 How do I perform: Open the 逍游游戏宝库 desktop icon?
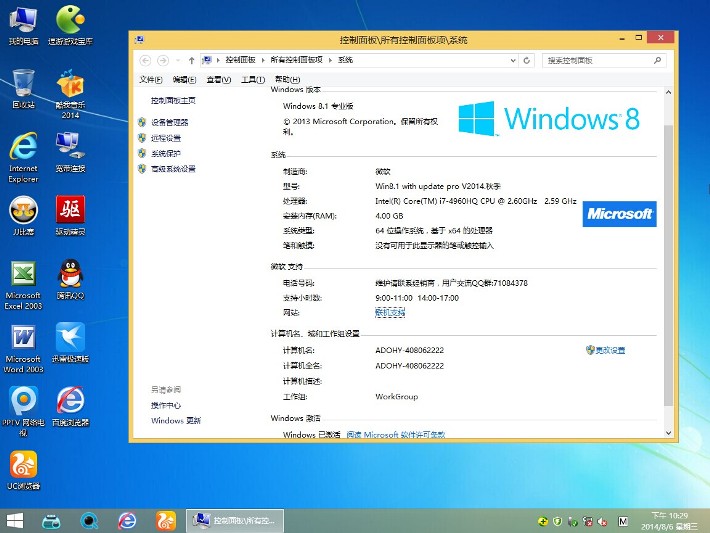70,26
